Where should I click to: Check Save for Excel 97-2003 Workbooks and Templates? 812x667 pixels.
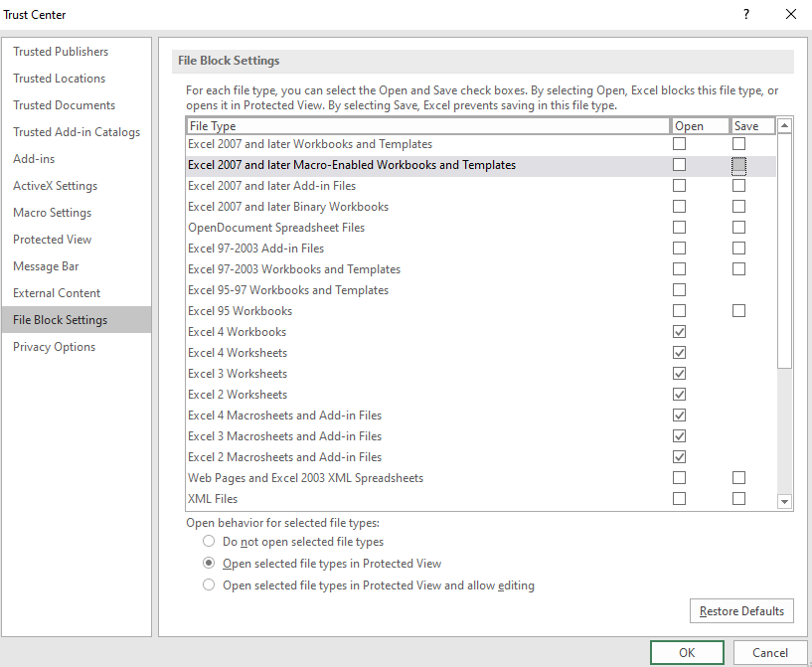click(739, 269)
